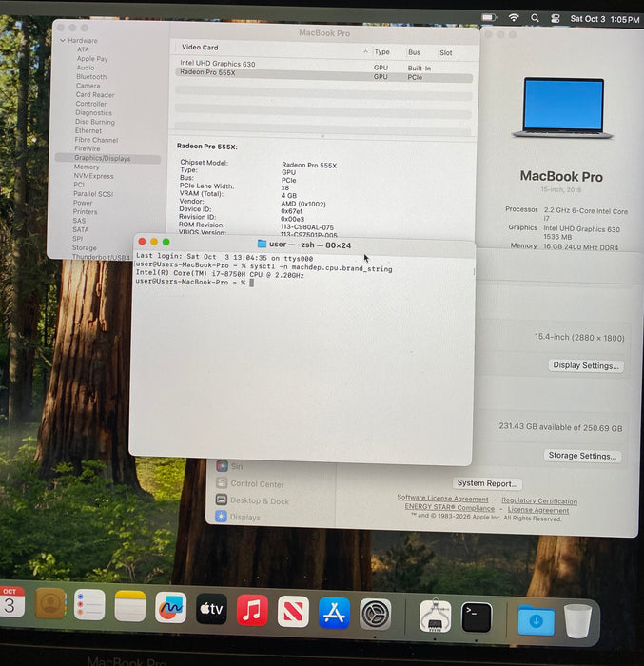Select Camera in the Hardware list
This screenshot has height=666, width=644.
[x=88, y=86]
